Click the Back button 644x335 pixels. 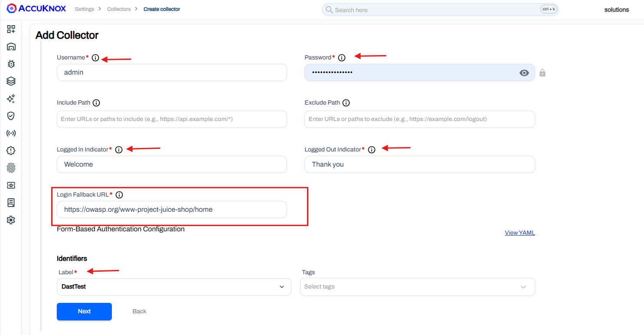point(139,312)
